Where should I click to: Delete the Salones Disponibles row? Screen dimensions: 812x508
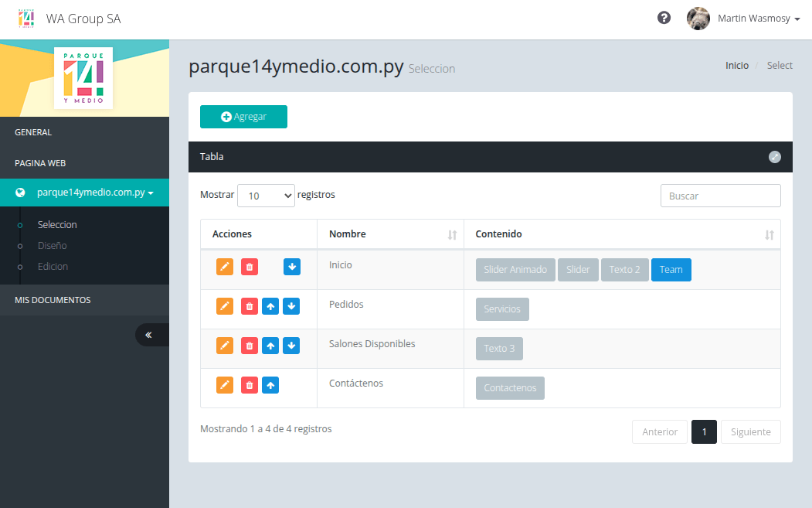tap(250, 346)
